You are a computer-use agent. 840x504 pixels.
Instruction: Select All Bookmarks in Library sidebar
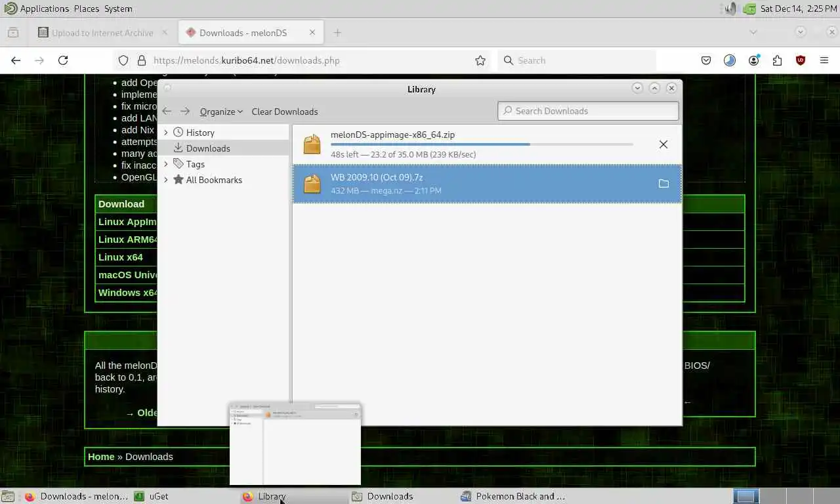pos(214,180)
